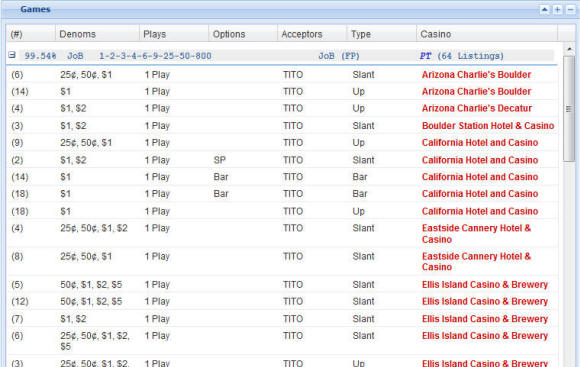Click the Slant type in Boulder Station row
580x367 pixels.
coord(363,126)
